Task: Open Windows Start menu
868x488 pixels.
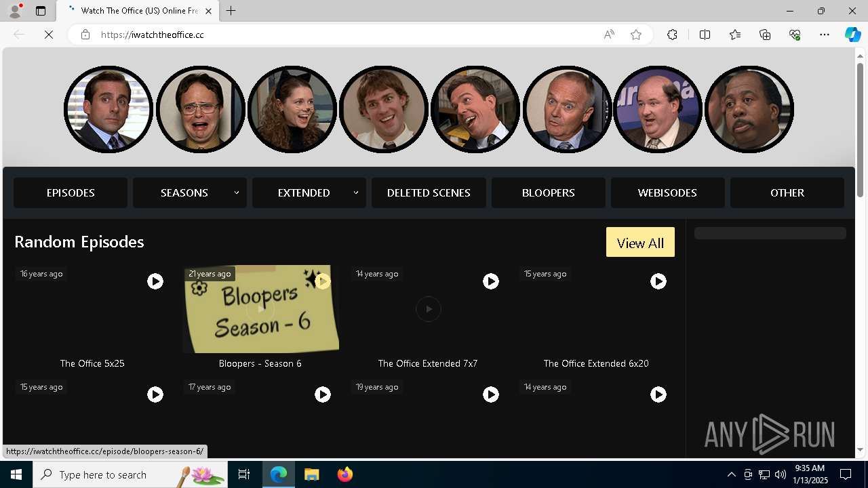Action: pos(16,474)
